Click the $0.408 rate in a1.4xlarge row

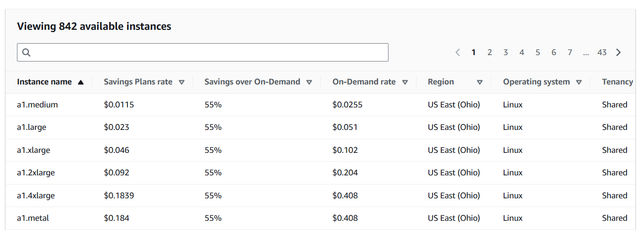pyautogui.click(x=345, y=196)
